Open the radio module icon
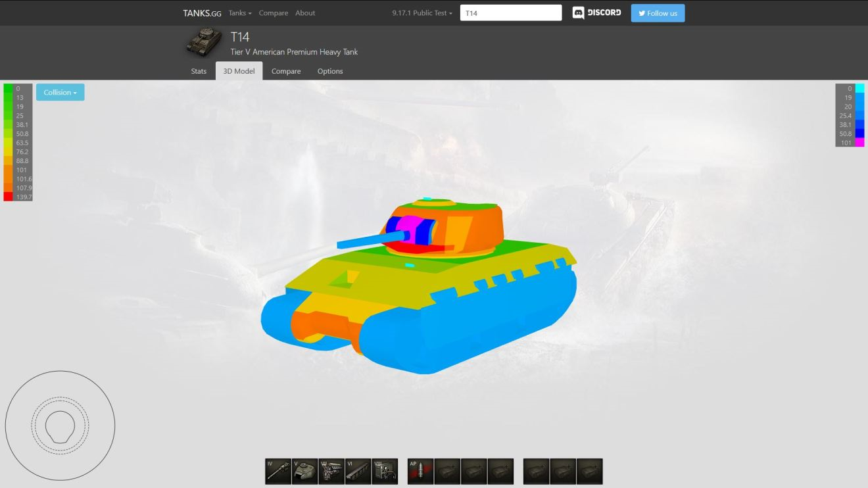 point(385,472)
